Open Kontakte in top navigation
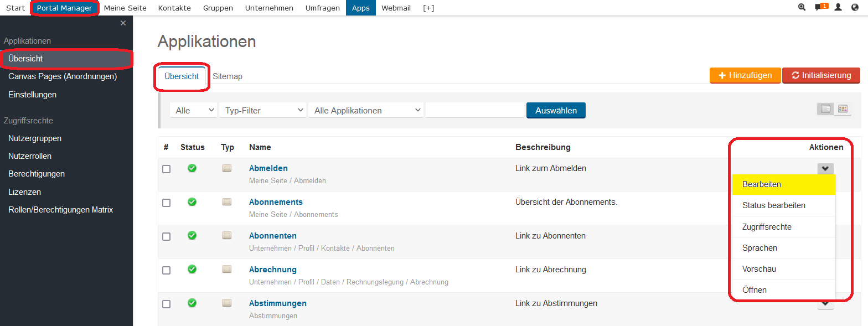Screen dimensions: 868x326 [174, 8]
